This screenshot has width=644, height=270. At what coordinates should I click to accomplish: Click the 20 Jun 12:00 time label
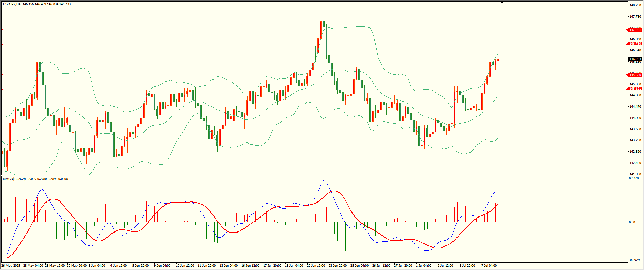coord(316,266)
